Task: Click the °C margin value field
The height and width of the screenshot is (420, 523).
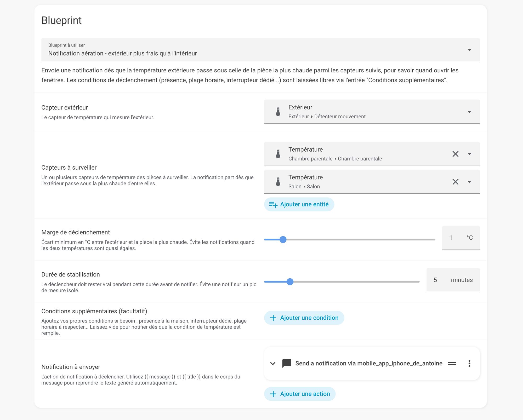Action: pos(461,238)
